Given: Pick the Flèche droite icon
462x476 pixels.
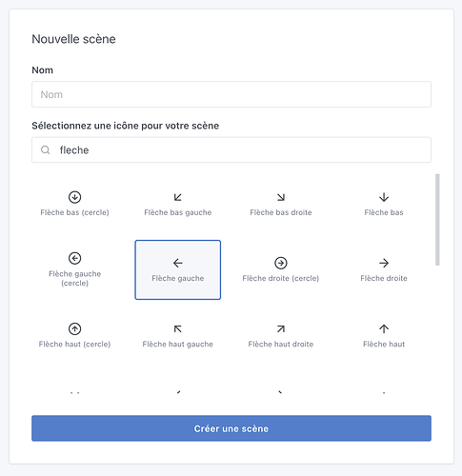Looking at the screenshot, I should (384, 269).
